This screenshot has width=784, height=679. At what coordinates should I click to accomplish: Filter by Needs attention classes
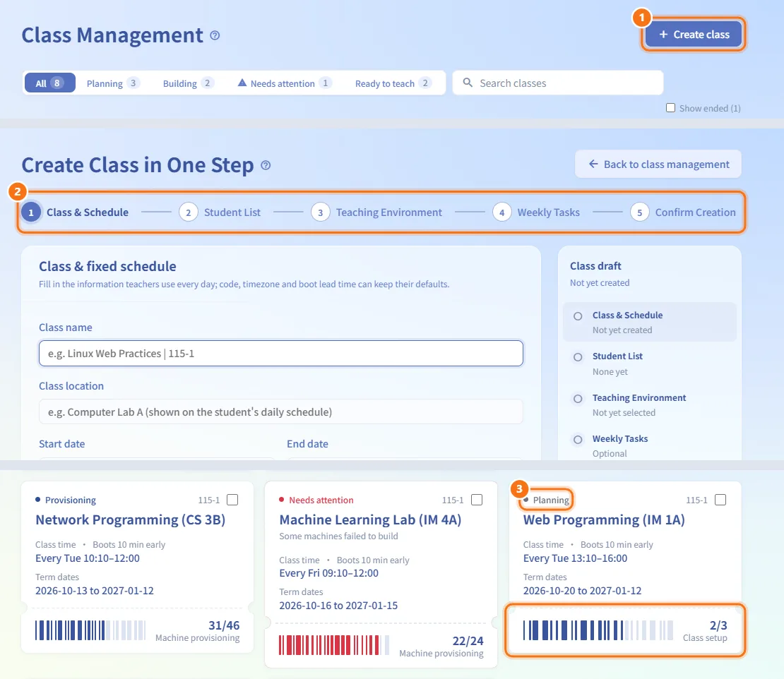tap(284, 83)
